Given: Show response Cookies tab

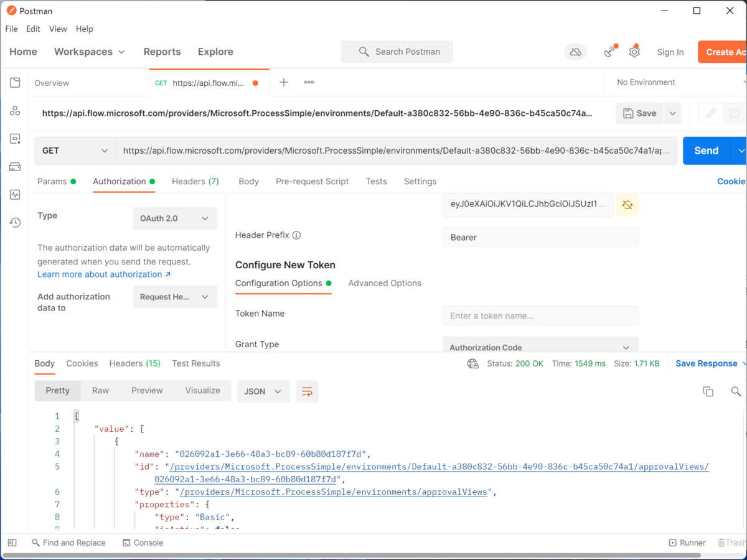Looking at the screenshot, I should tap(82, 363).
